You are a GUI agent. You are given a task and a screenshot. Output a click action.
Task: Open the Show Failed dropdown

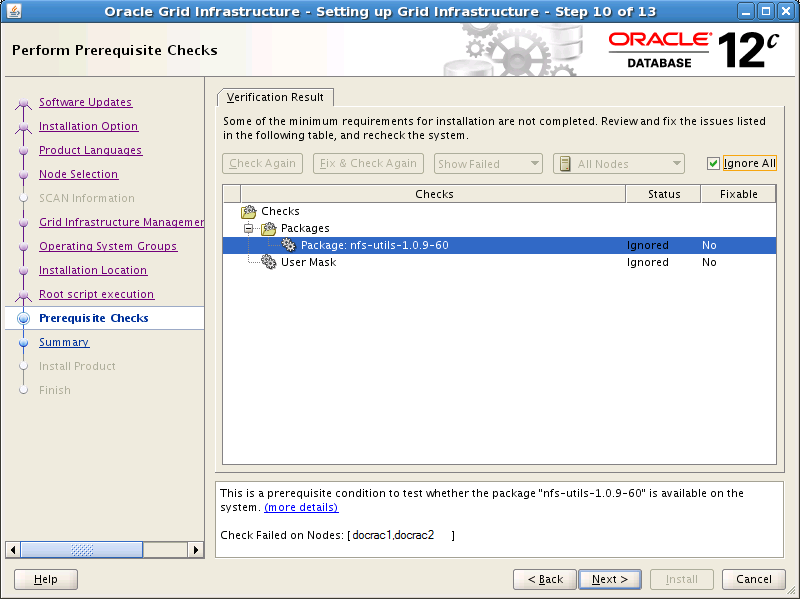488,164
